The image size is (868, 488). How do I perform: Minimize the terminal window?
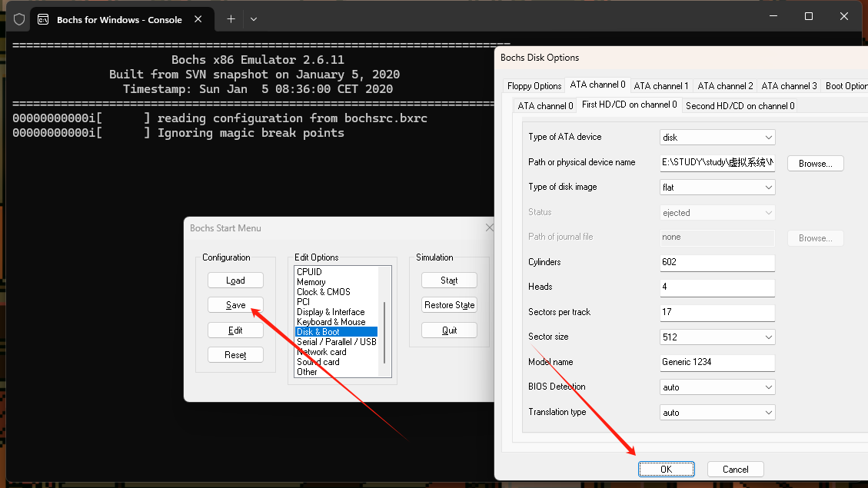pyautogui.click(x=773, y=17)
